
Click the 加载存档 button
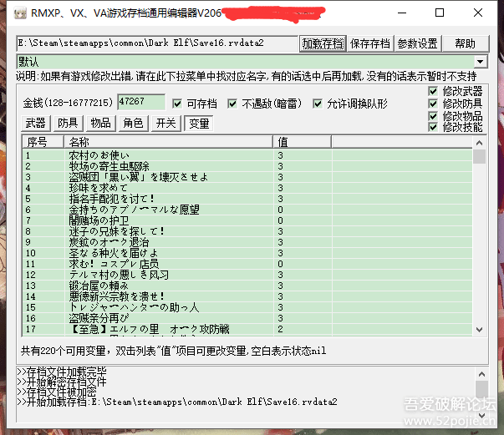[x=323, y=43]
